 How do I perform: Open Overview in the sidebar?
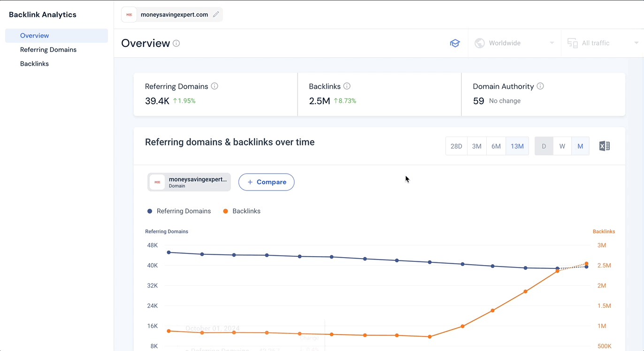pyautogui.click(x=56, y=36)
